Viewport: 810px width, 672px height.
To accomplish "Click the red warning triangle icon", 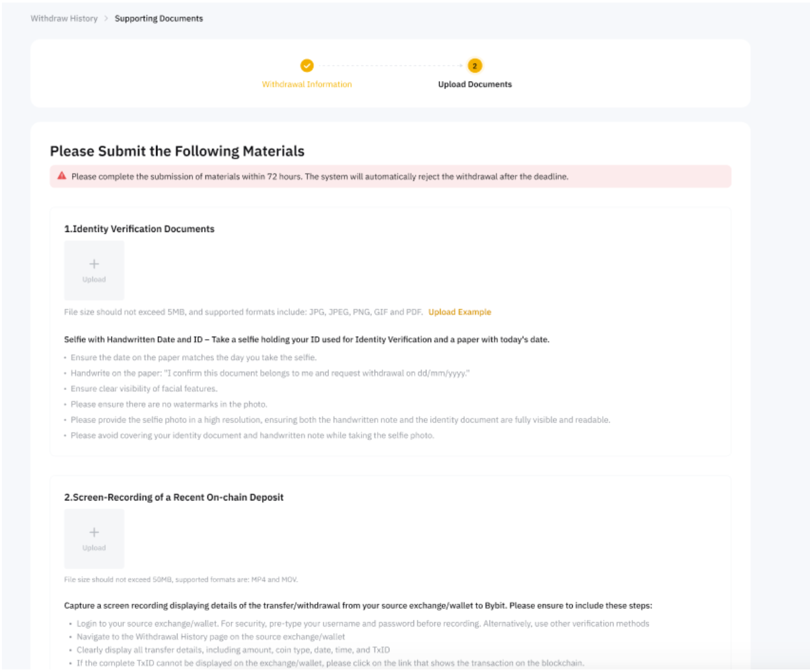I will coord(62,176).
